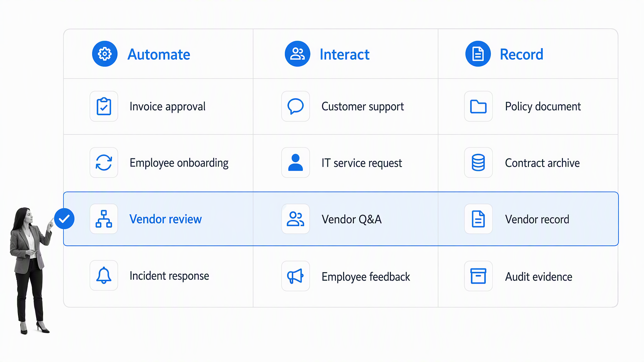Click the Policy document label

543,107
